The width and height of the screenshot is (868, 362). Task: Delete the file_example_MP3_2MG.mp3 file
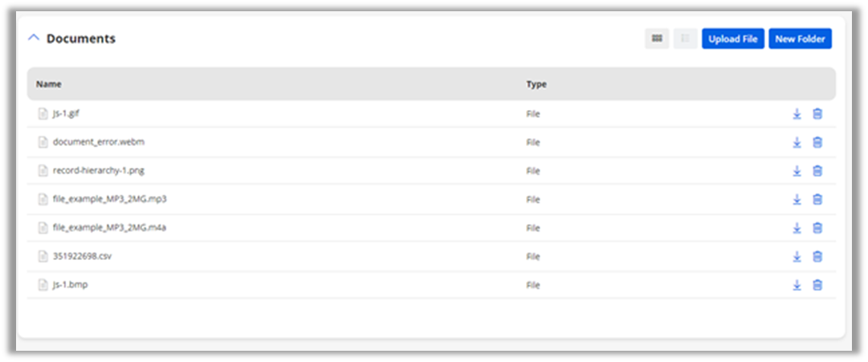click(817, 199)
